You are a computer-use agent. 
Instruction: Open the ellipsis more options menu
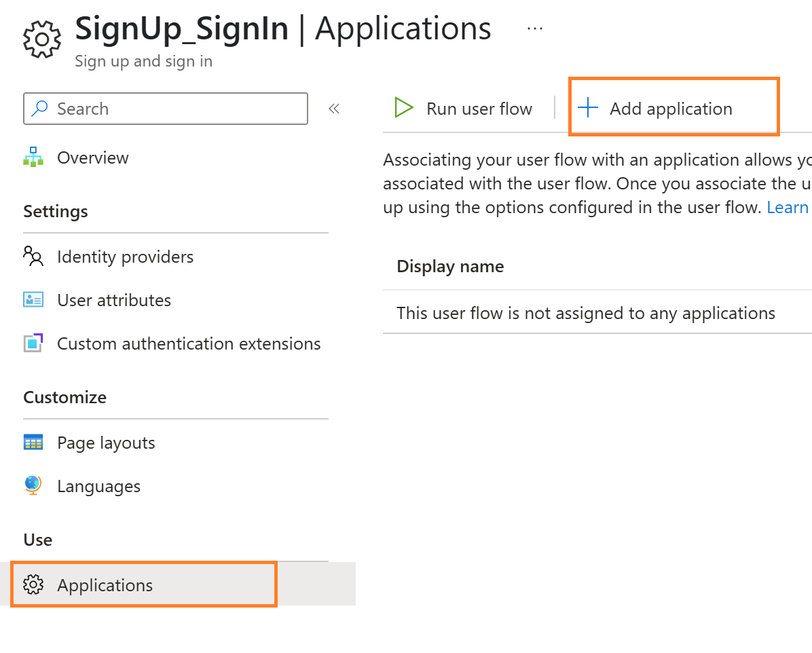534,29
